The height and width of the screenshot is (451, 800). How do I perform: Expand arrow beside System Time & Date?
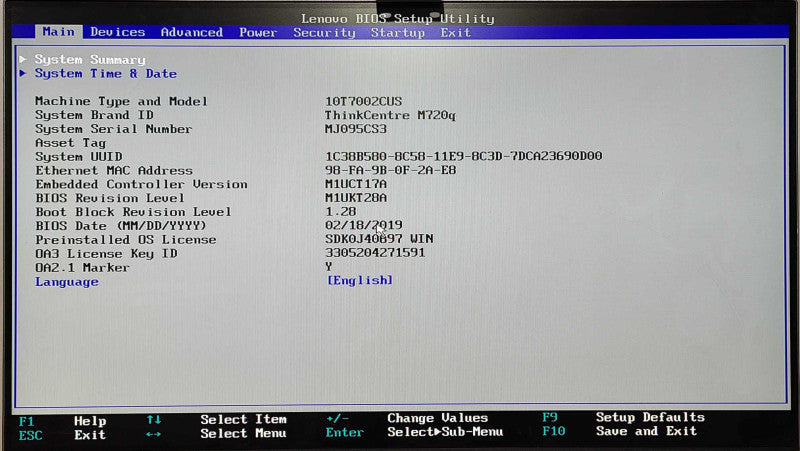(23, 73)
